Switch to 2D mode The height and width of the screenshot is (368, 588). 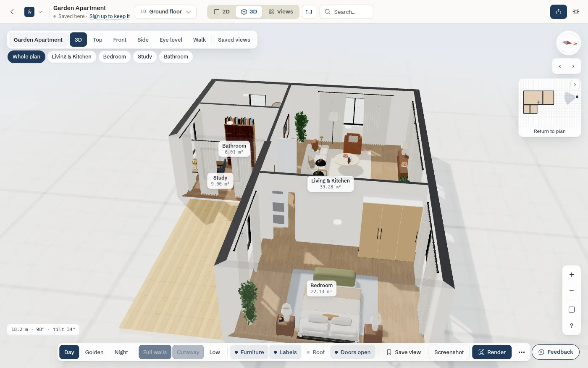(x=222, y=12)
